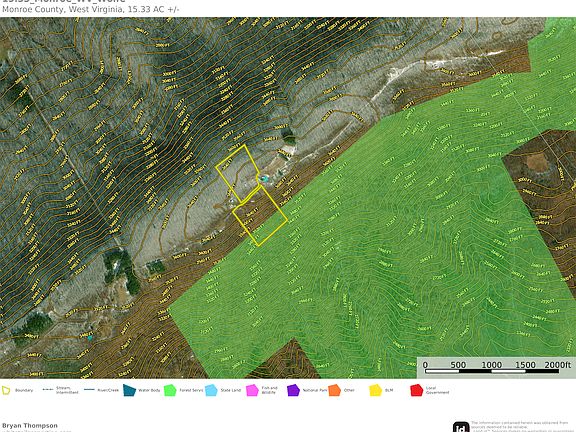Click the northern yellow parcel boundary polygon

[238, 174]
